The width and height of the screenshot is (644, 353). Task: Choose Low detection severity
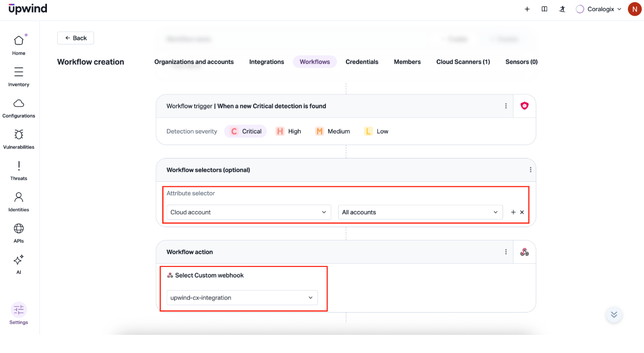point(376,131)
